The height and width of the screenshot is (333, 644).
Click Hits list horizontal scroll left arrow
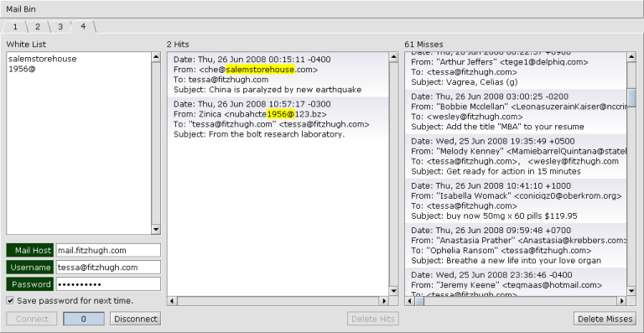pyautogui.click(x=172, y=301)
